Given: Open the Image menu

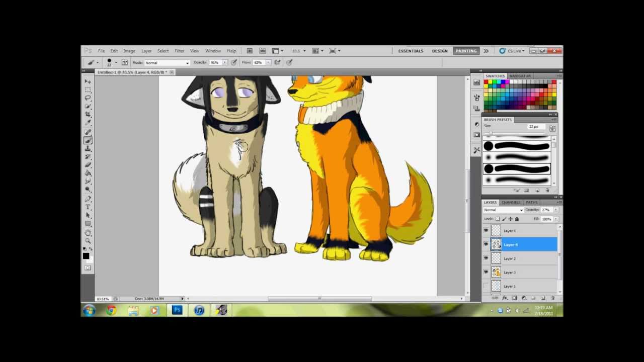Looking at the screenshot, I should click(129, 51).
